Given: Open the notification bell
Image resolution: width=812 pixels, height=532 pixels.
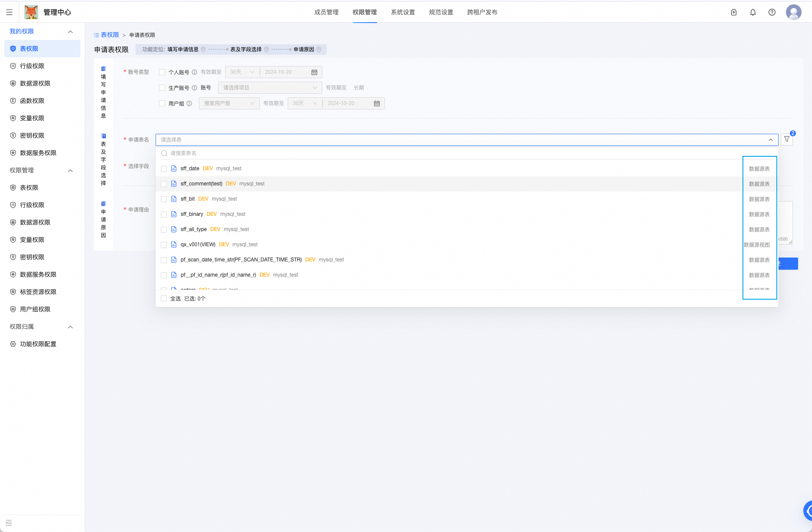Looking at the screenshot, I should (753, 12).
